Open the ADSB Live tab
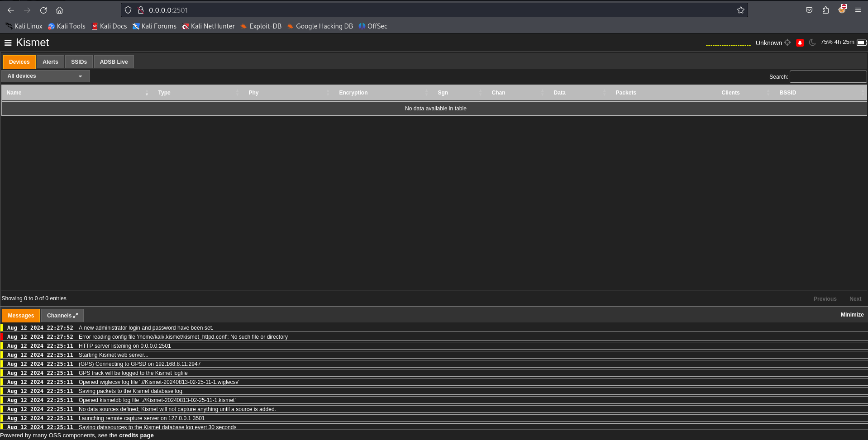Image resolution: width=868 pixels, height=440 pixels. (114, 62)
